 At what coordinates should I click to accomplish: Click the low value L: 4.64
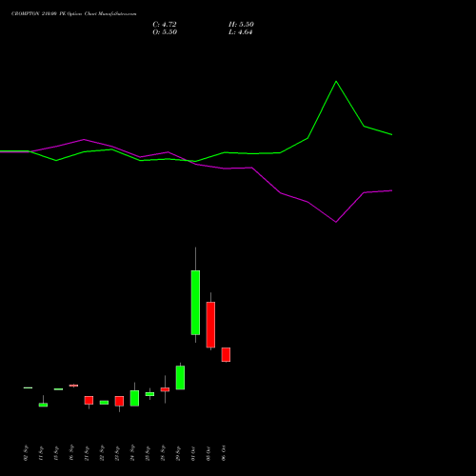(241, 32)
